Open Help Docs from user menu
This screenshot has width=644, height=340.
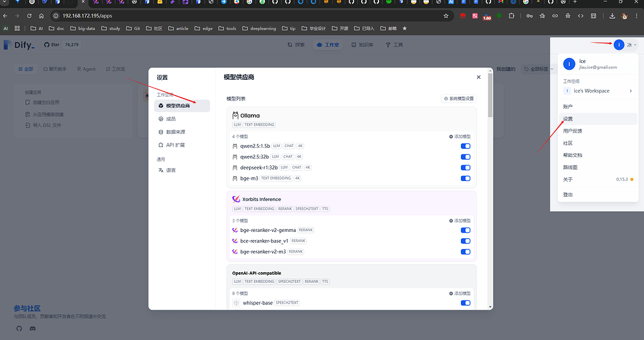(598, 155)
